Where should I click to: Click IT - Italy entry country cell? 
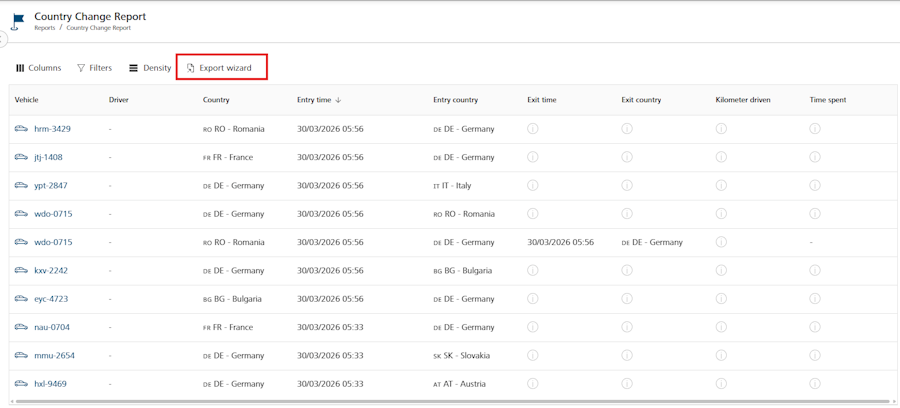pyautogui.click(x=452, y=185)
